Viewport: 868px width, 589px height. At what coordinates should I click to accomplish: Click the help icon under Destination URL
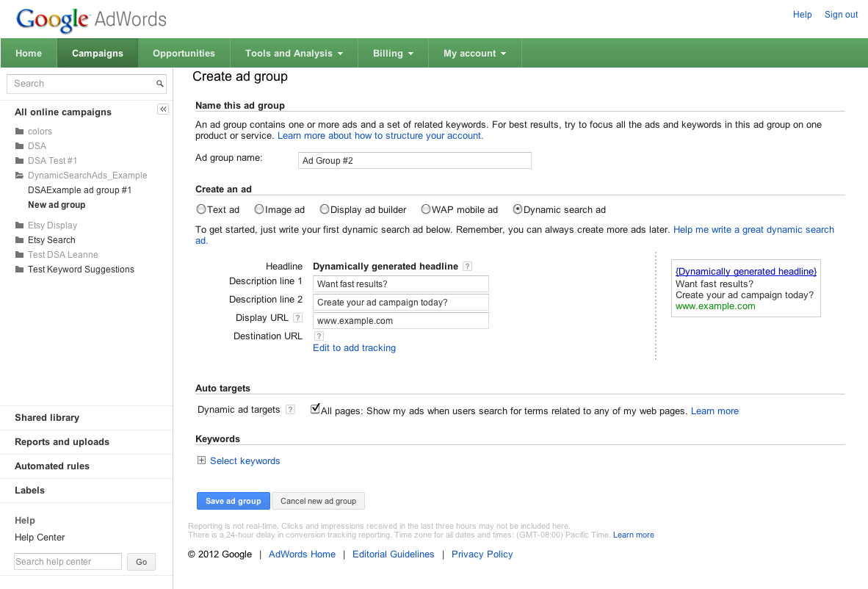(x=319, y=336)
